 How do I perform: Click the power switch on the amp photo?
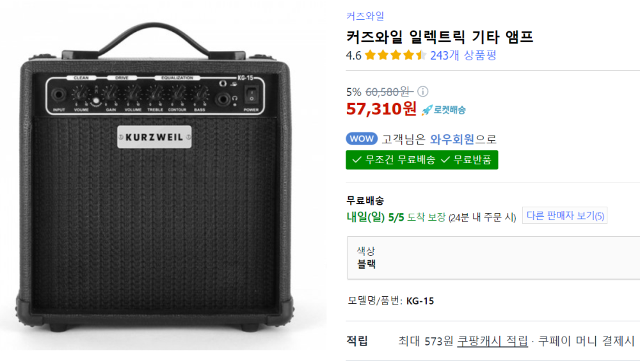pos(252,95)
